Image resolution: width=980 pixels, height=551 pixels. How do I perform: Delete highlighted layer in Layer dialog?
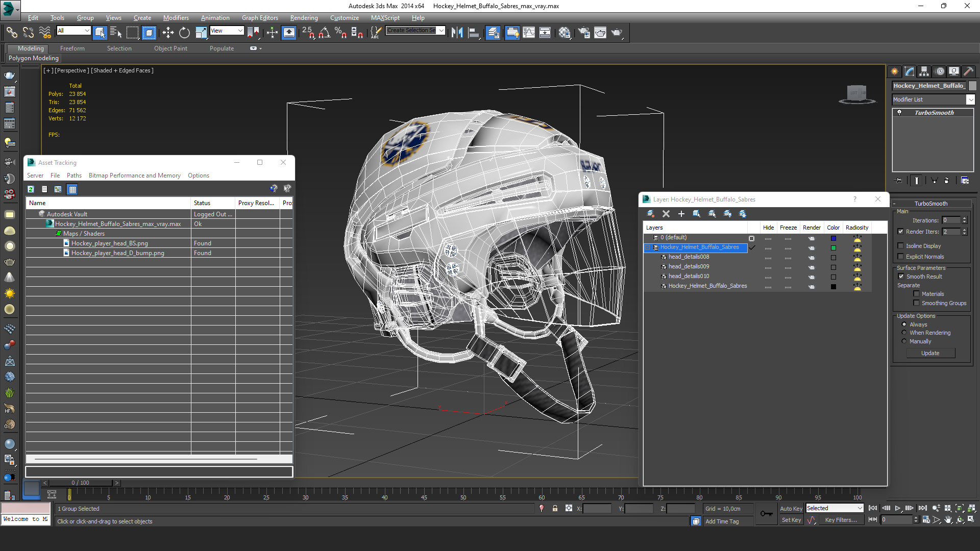pyautogui.click(x=666, y=214)
